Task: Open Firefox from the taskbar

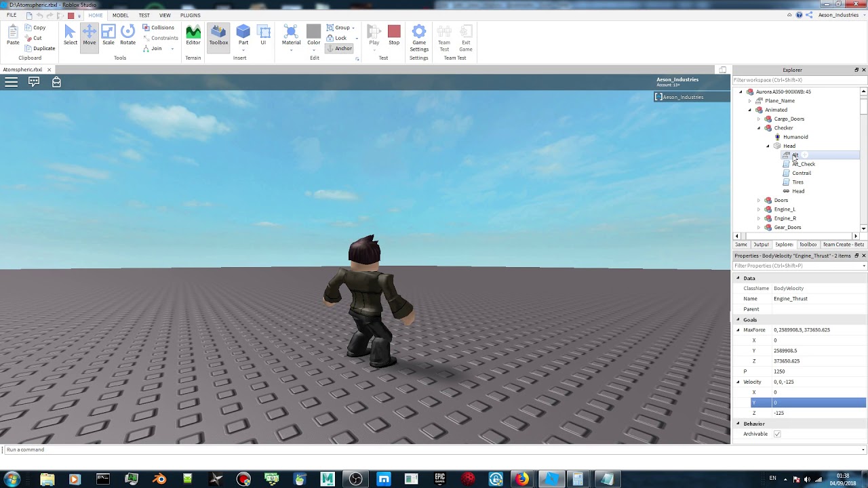Action: 521,479
